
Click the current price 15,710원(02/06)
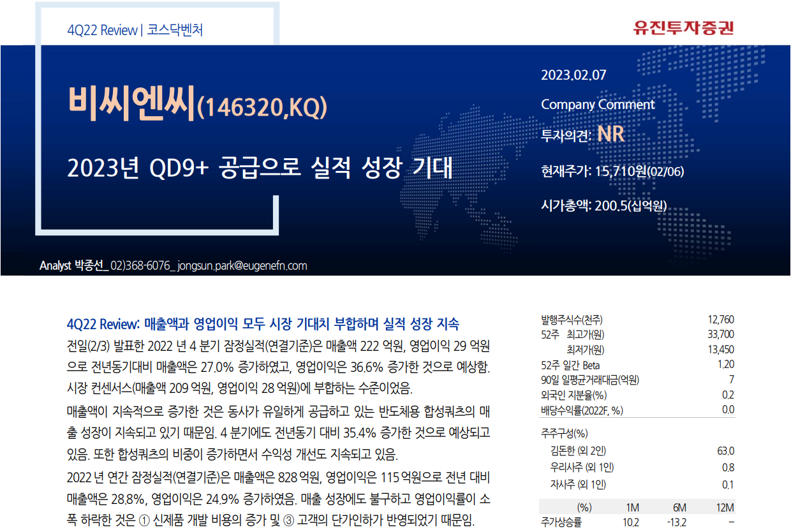[x=640, y=171]
